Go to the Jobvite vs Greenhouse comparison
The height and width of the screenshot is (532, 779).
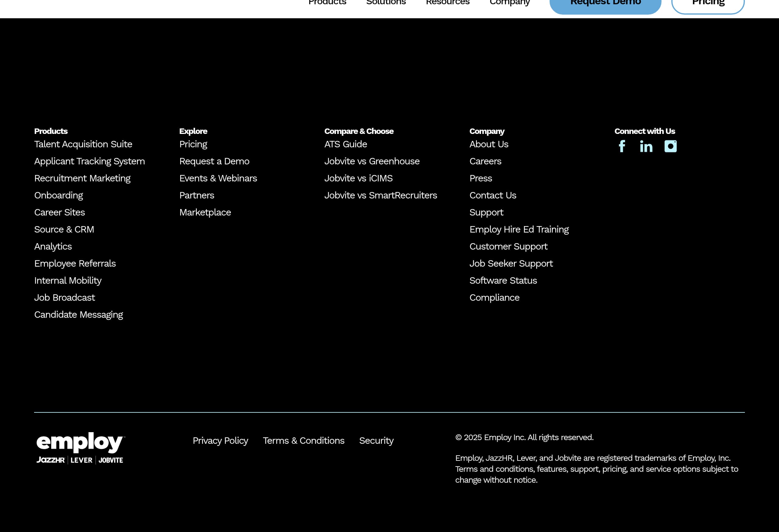coord(372,161)
